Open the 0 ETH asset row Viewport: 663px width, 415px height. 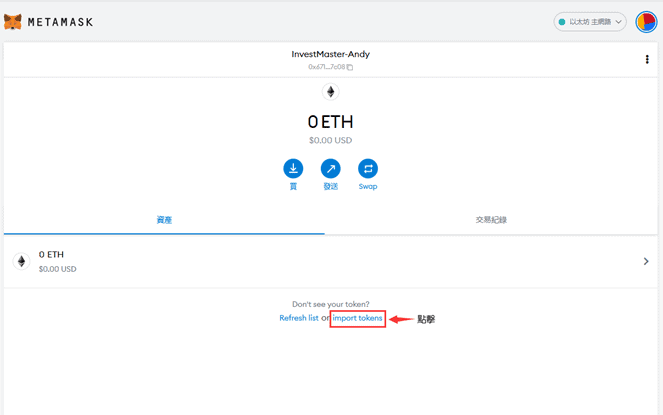(x=330, y=261)
